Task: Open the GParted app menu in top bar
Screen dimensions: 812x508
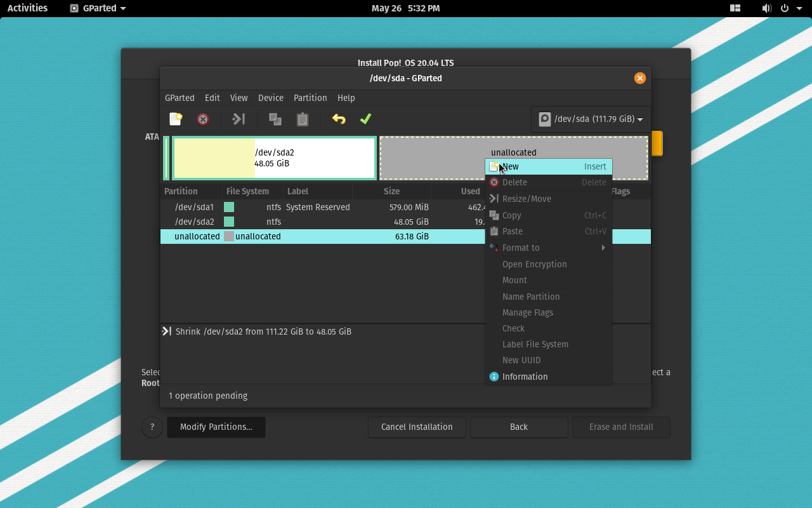Action: [98, 8]
